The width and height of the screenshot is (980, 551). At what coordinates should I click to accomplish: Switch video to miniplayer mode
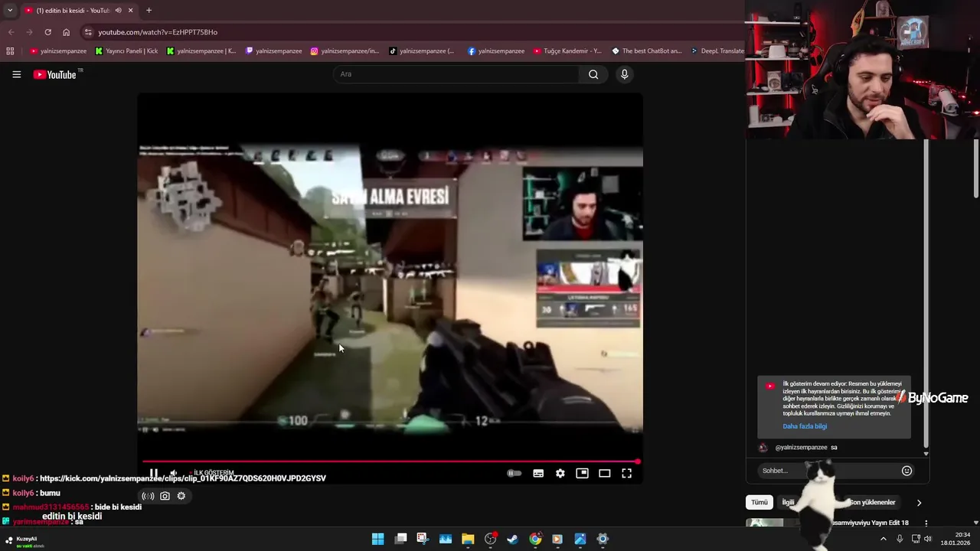582,474
